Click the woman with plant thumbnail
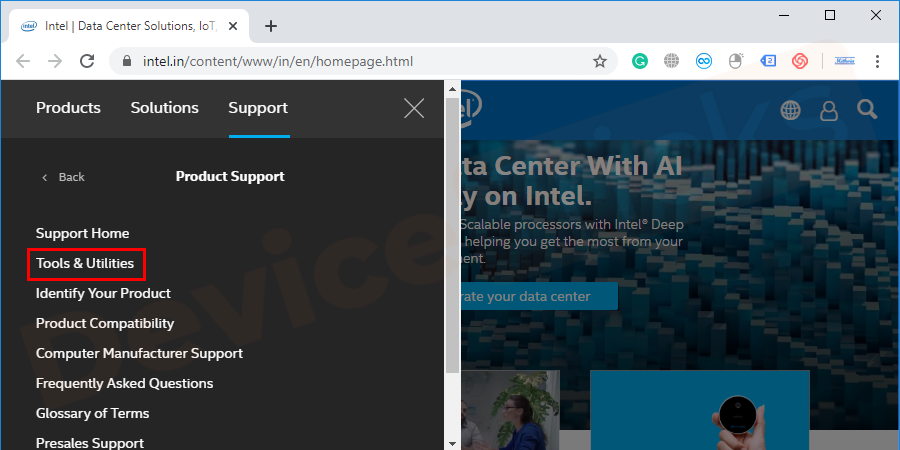Screen dimensions: 900x450 pyautogui.click(x=510, y=410)
